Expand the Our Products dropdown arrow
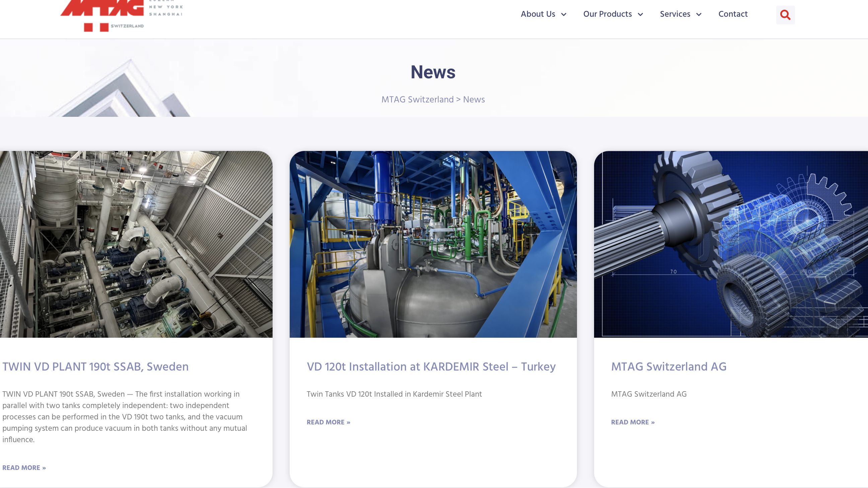The height and width of the screenshot is (488, 868). [x=641, y=14]
